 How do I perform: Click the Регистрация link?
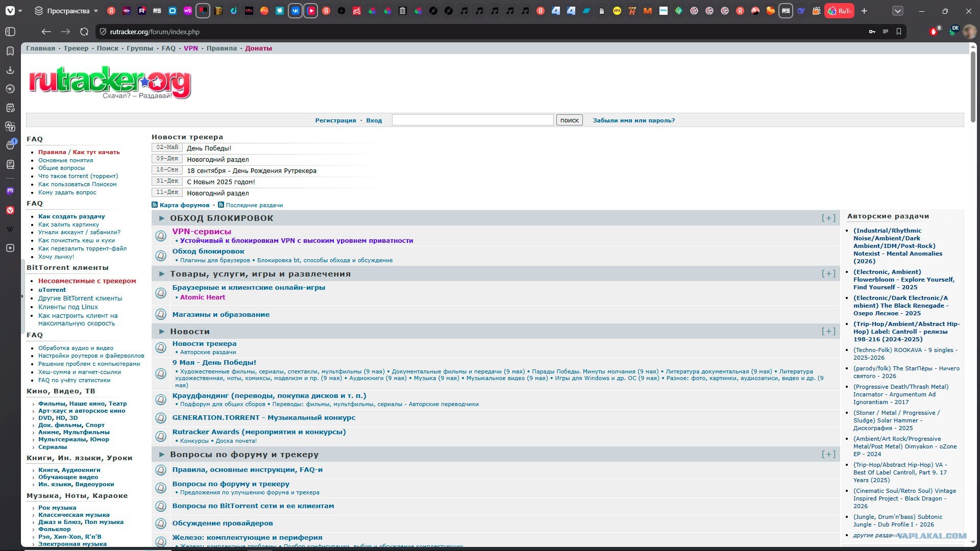335,120
